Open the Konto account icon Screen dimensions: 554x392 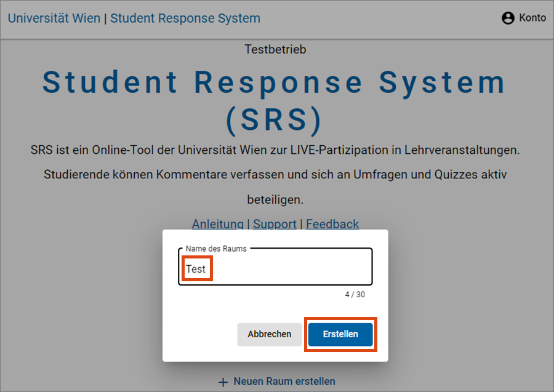[508, 18]
